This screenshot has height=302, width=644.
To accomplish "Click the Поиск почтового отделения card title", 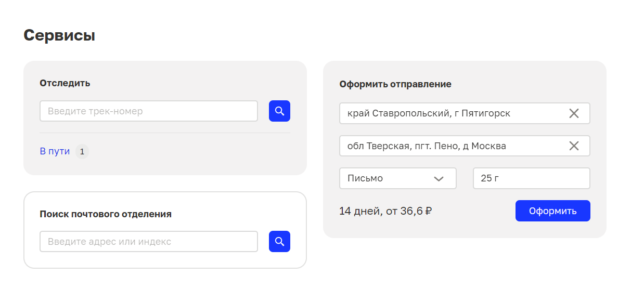I will [x=106, y=214].
